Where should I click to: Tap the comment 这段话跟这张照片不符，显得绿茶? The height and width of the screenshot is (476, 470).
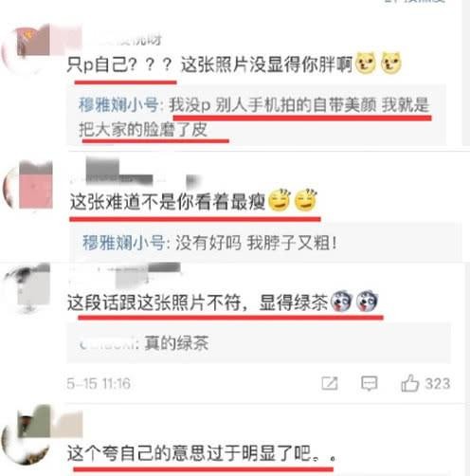pyautogui.click(x=223, y=302)
